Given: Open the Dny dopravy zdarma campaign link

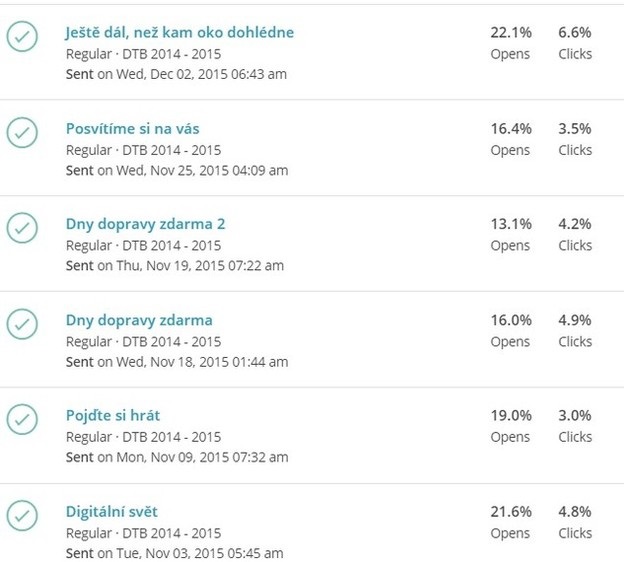Looking at the screenshot, I should [x=139, y=320].
